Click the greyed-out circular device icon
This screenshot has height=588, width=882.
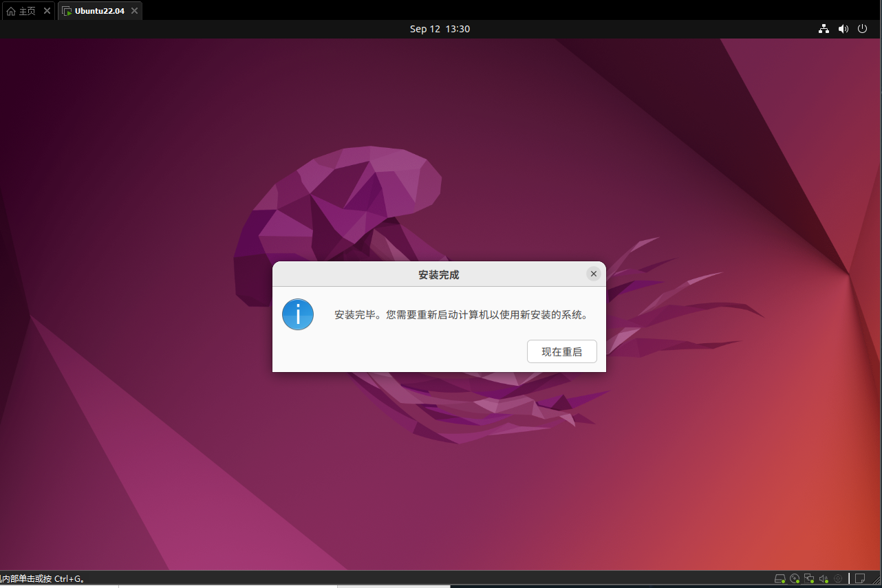pyautogui.click(x=838, y=579)
